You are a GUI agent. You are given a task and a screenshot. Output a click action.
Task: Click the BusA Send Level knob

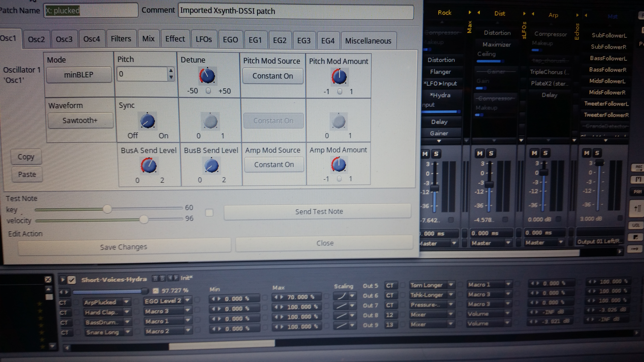pyautogui.click(x=149, y=166)
